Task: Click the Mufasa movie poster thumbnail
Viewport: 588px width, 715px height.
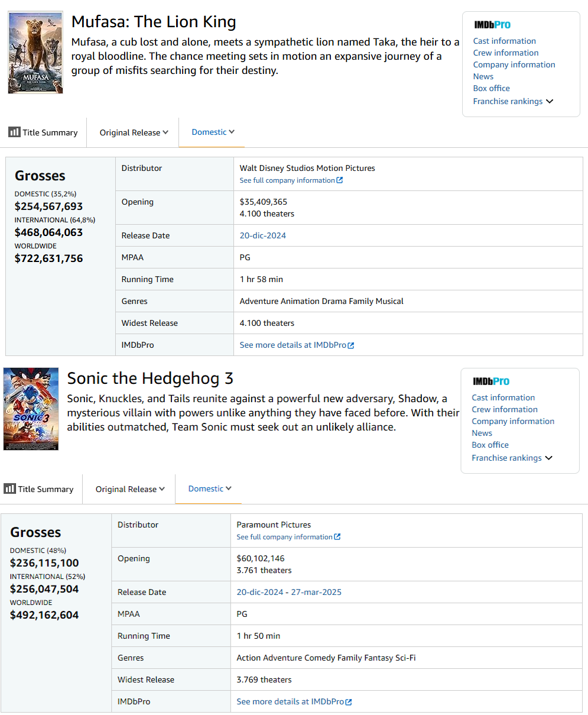Action: (35, 52)
